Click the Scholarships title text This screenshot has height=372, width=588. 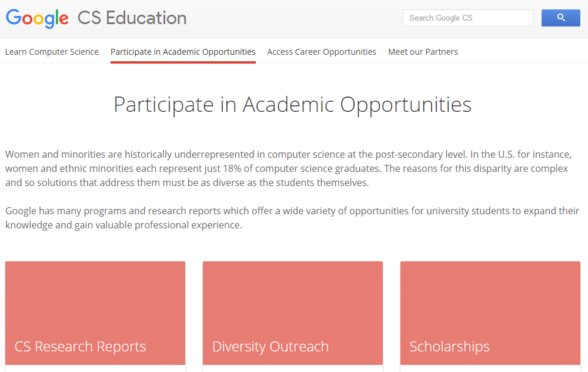tap(450, 347)
